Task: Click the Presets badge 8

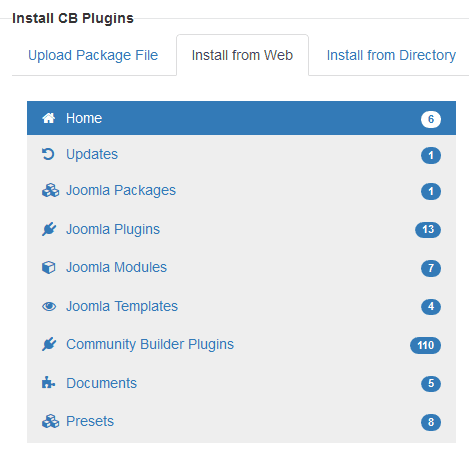Action: tap(431, 422)
